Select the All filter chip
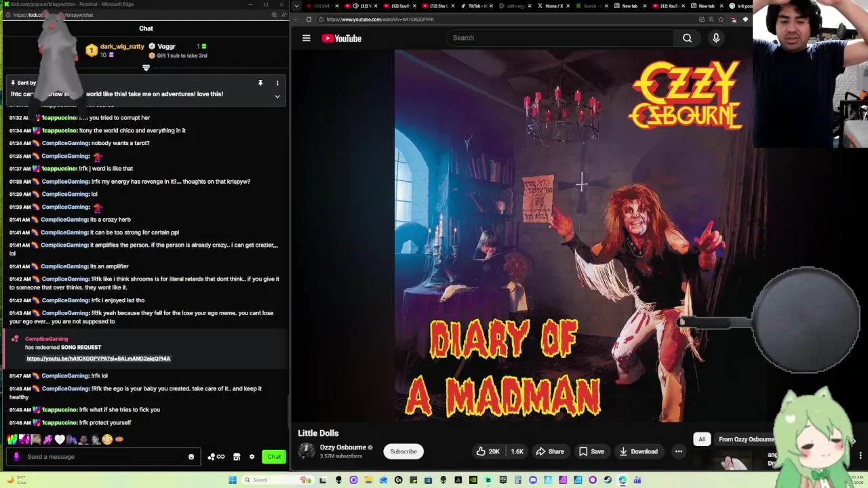The width and height of the screenshot is (868, 488). (702, 439)
